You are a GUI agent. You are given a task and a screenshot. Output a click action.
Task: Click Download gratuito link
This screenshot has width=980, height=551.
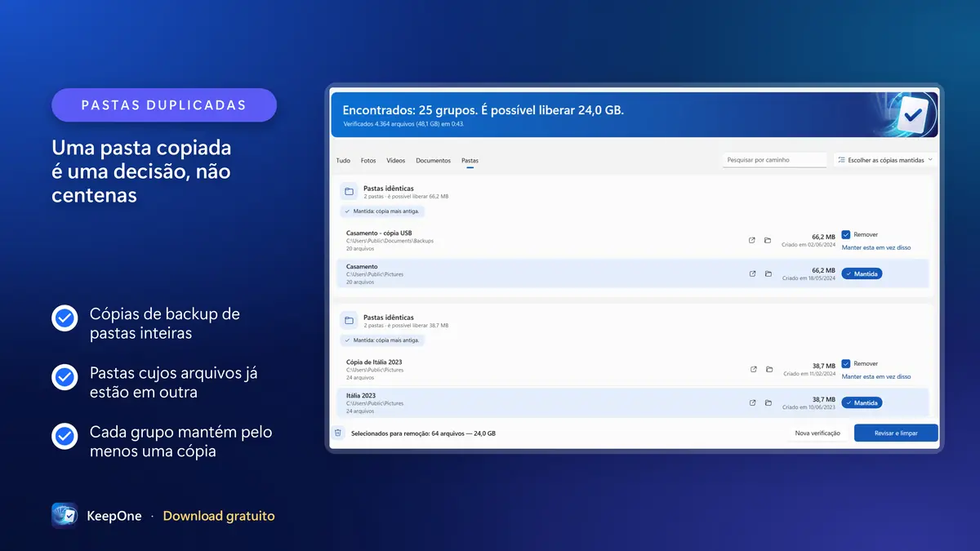pyautogui.click(x=219, y=516)
